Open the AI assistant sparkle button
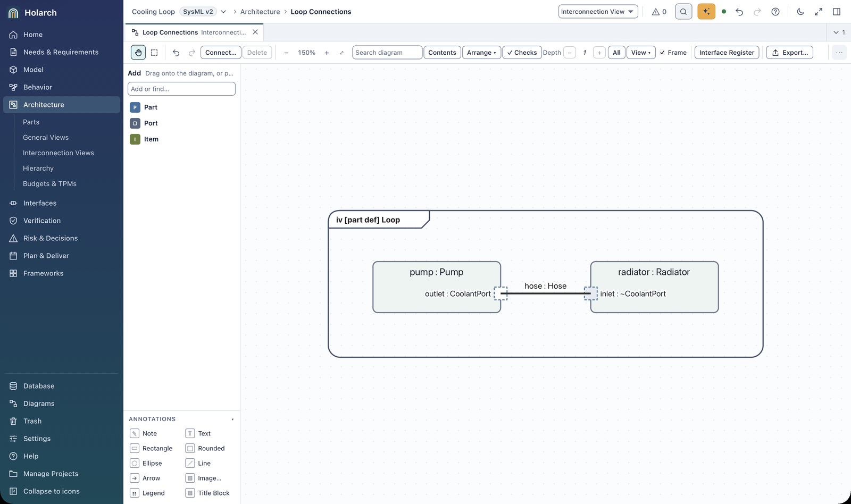The width and height of the screenshot is (851, 504). point(706,12)
